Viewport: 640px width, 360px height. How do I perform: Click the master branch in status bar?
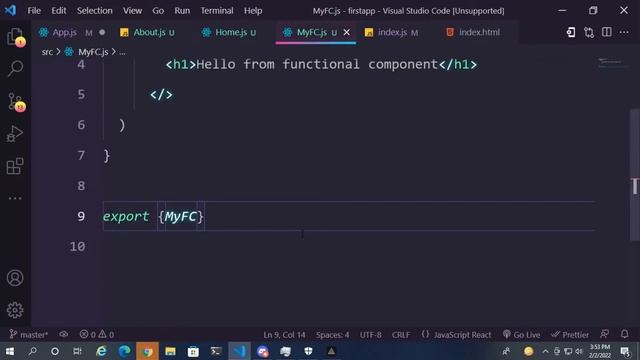28,335
